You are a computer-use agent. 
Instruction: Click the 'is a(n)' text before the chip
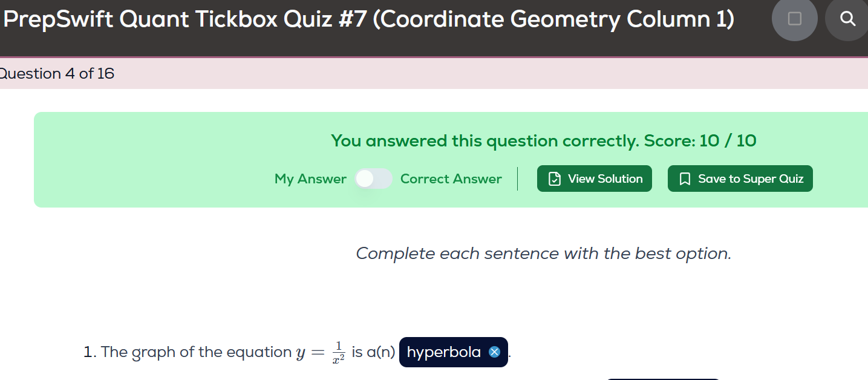tap(373, 352)
